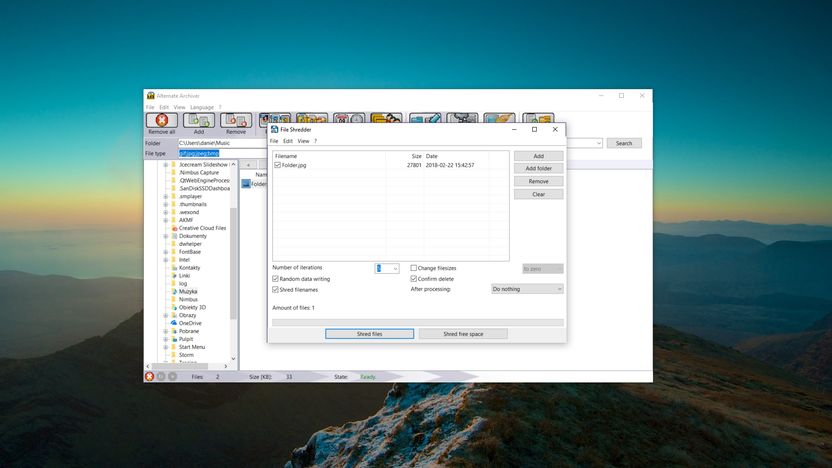The width and height of the screenshot is (832, 468).
Task: Open View menu in File Shredder
Action: (303, 141)
